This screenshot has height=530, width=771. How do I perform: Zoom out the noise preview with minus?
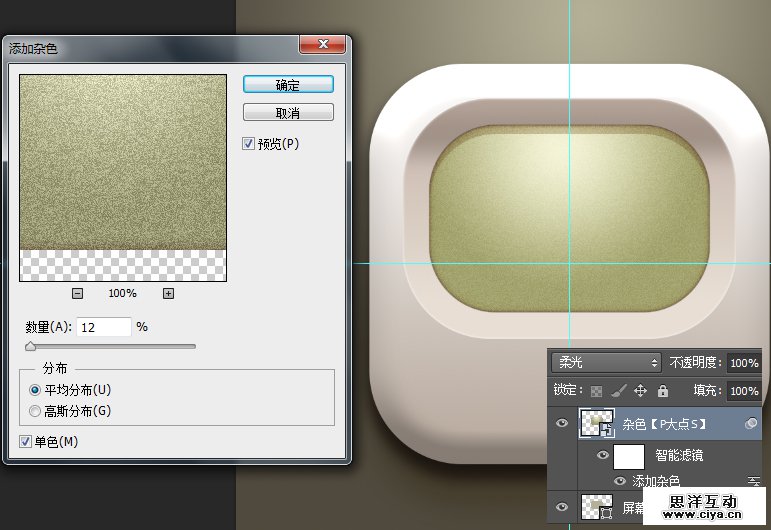78,293
